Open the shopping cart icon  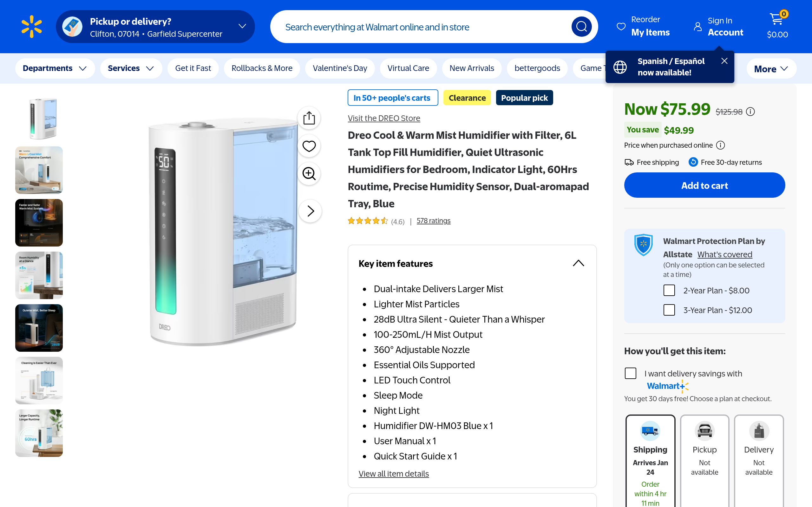click(x=777, y=19)
